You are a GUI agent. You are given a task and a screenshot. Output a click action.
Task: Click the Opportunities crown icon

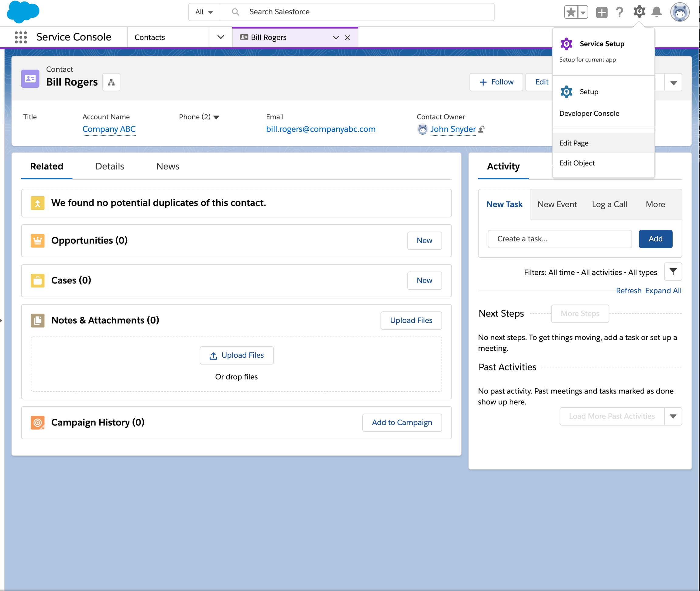[x=37, y=241]
